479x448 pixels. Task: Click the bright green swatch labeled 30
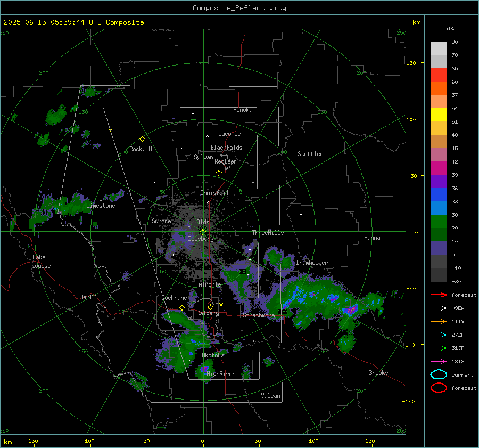tap(439, 222)
